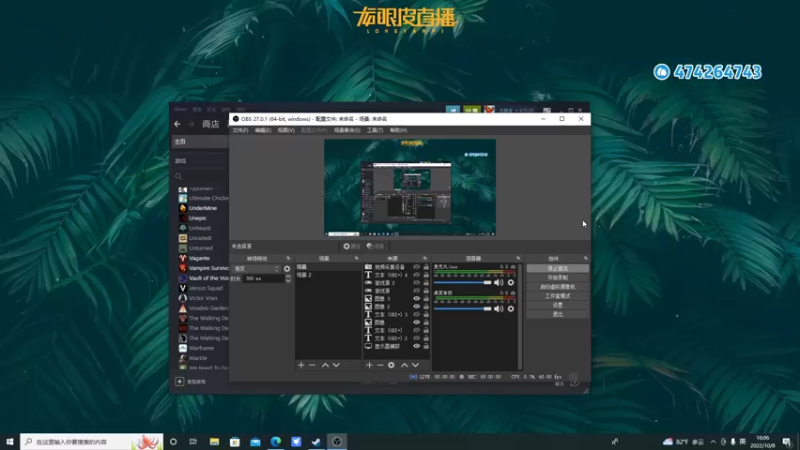The image size is (800, 450).
Task: Open 场景集合(S) menu in OBS
Action: coord(347,131)
